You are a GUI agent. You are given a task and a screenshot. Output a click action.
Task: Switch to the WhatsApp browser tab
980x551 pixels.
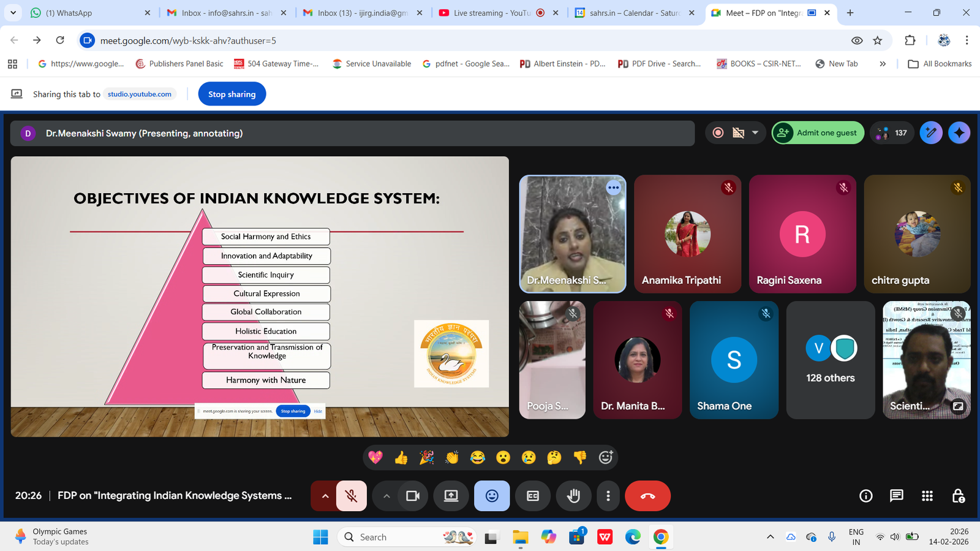90,13
